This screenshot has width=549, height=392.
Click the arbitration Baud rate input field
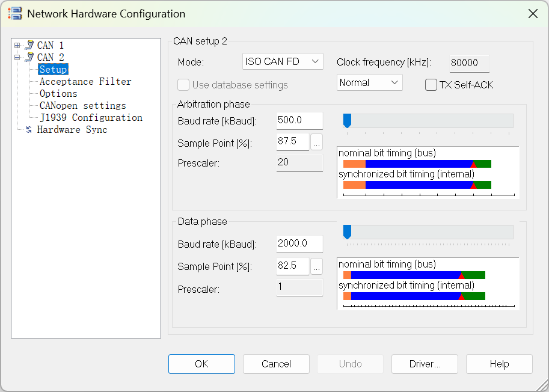(x=299, y=120)
